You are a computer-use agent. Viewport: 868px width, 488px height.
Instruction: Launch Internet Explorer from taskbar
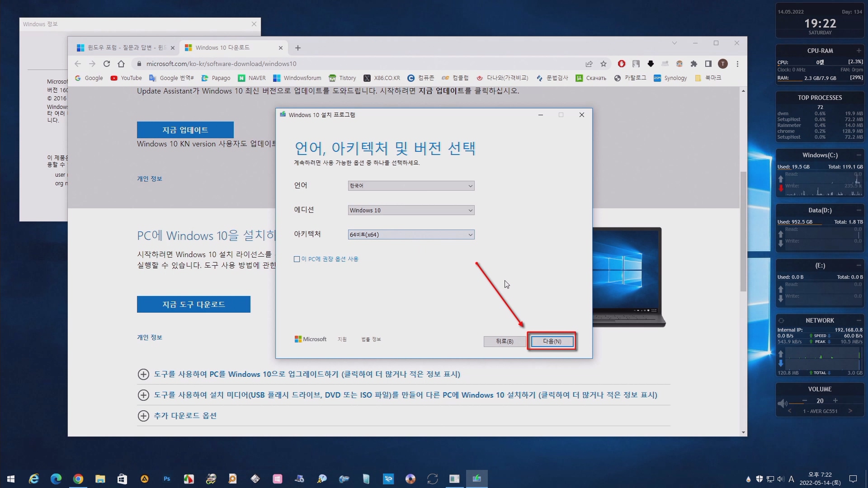pos(33,479)
